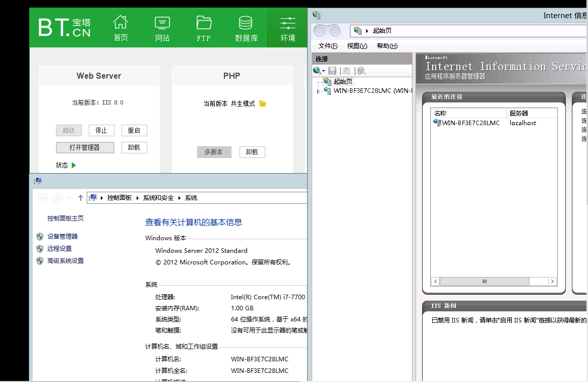The height and width of the screenshot is (382, 588).
Task: Open 设备管理器 link
Action: click(62, 236)
